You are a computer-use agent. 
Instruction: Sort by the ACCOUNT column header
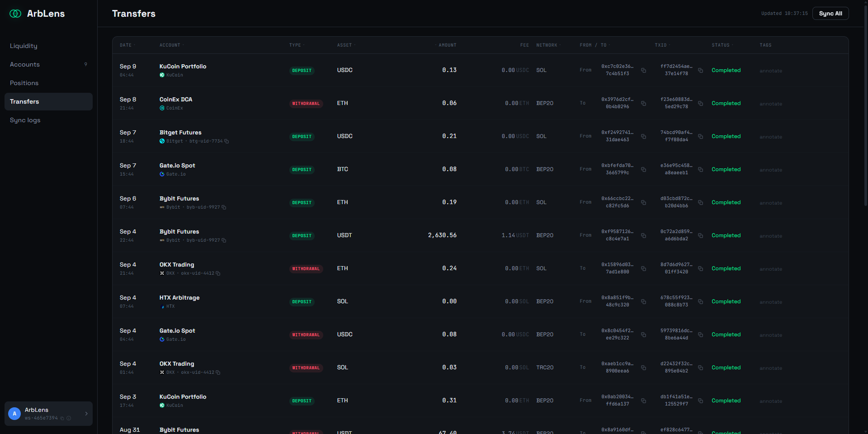172,45
